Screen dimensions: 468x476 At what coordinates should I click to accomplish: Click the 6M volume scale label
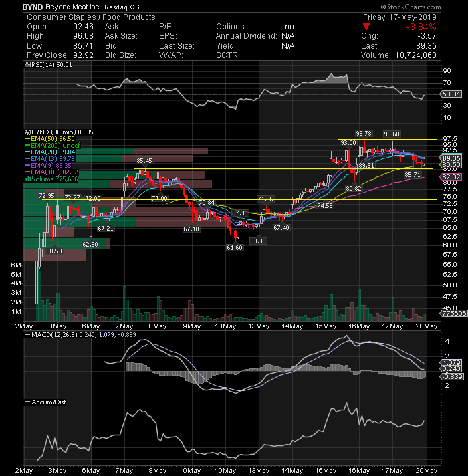coord(16,265)
